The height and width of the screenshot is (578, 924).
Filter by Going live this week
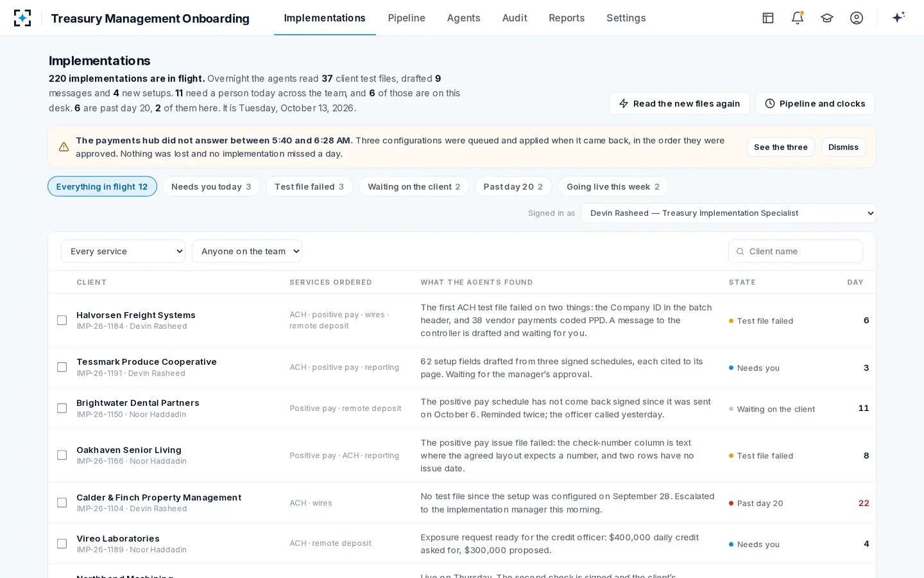(613, 186)
